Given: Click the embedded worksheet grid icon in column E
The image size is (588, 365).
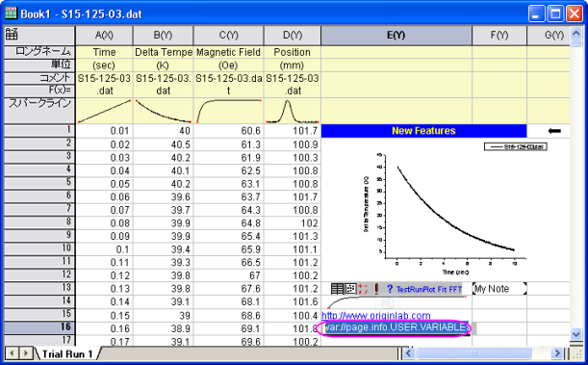Looking at the screenshot, I should point(337,289).
